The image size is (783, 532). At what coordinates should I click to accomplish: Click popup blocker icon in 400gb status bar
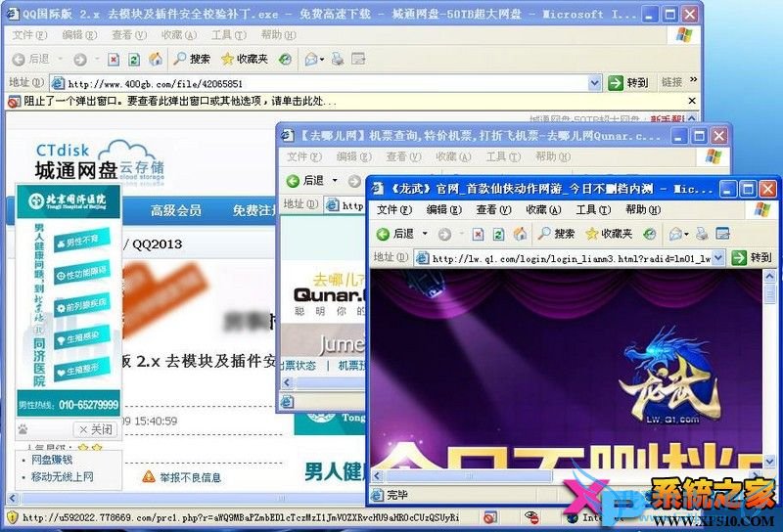490,517
